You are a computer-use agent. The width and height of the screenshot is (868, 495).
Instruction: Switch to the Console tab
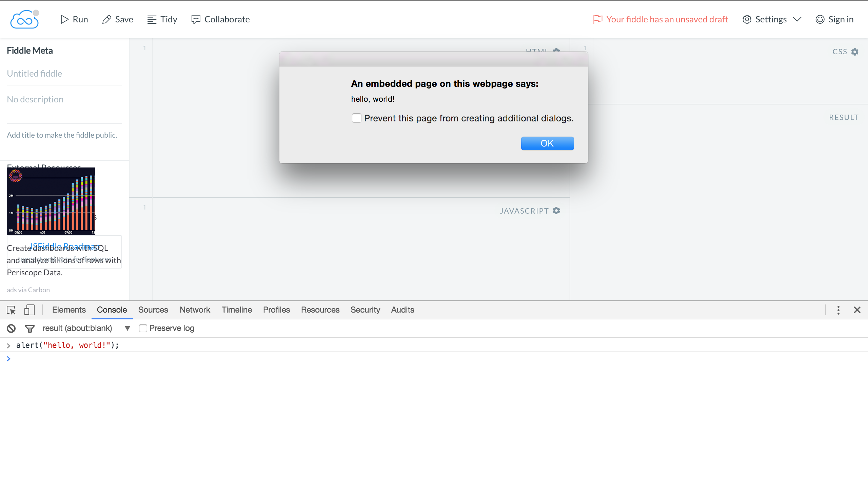coord(112,310)
